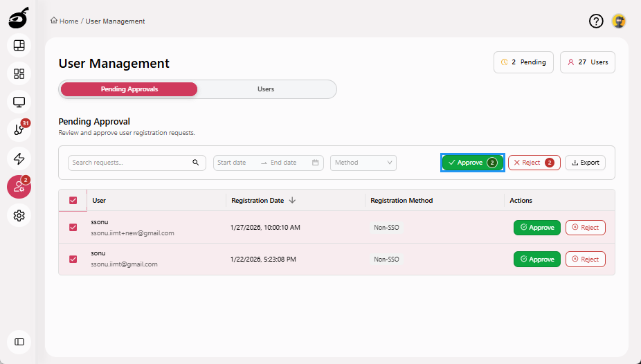Toggle the select-all header checkbox
The image size is (641, 364).
[x=73, y=200]
